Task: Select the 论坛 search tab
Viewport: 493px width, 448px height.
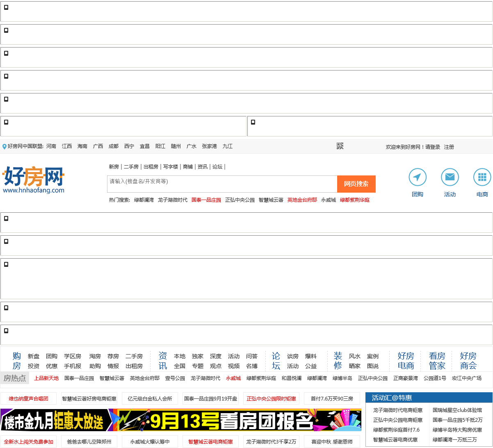Action: point(217,167)
